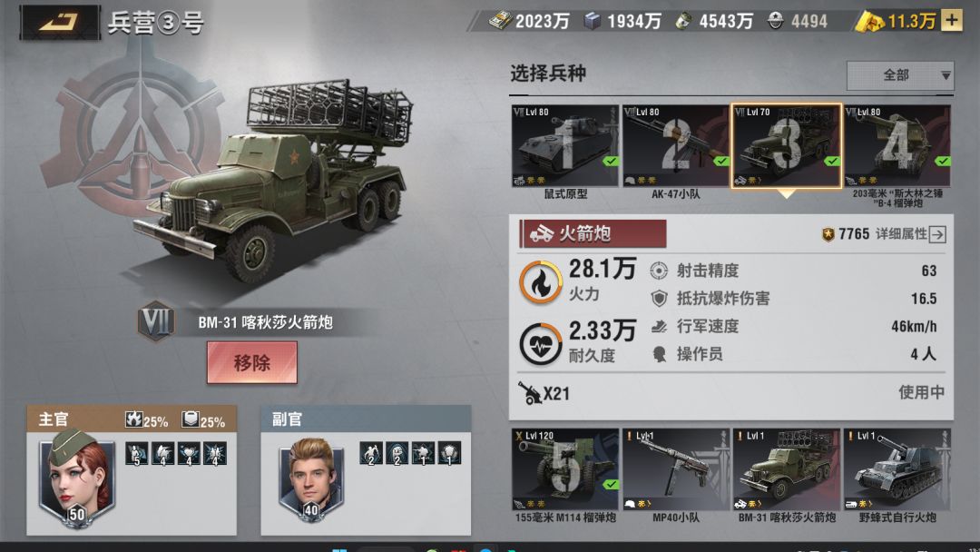The height and width of the screenshot is (552, 980).
Task: Toggle green checkmark on 155毫米 M114 榴弹炮 card
Action: pyautogui.click(x=610, y=485)
